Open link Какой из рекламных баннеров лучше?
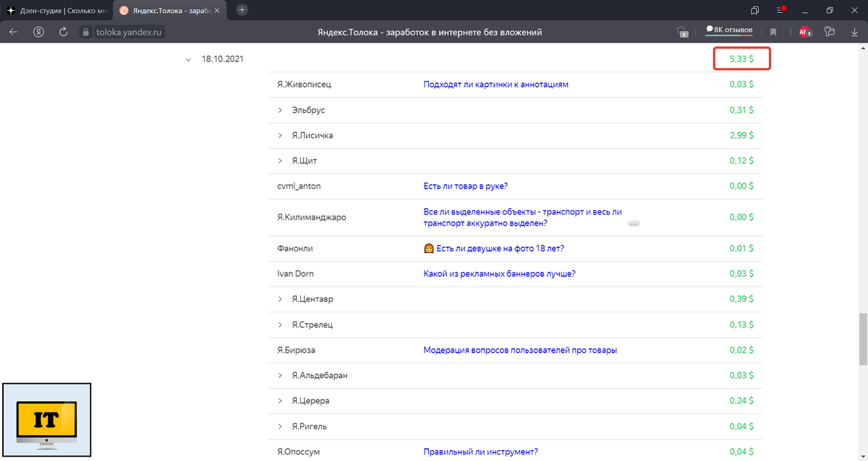868x461 pixels. [x=499, y=274]
